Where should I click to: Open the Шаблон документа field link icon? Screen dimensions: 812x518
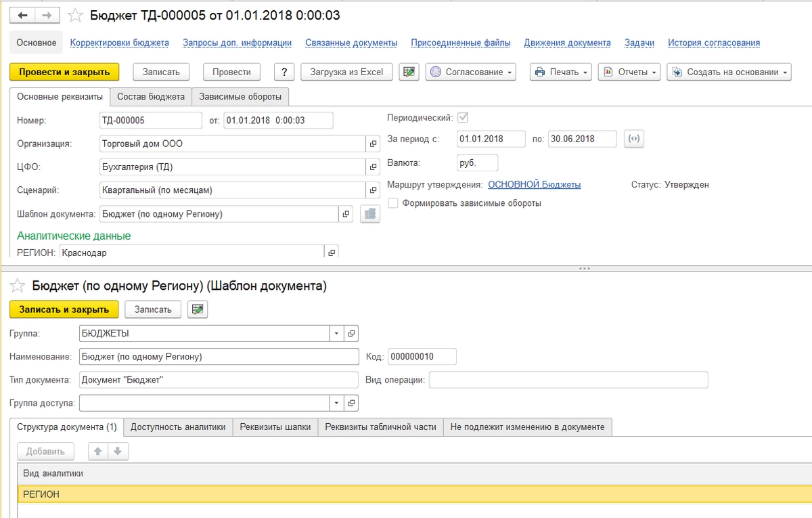click(x=346, y=214)
